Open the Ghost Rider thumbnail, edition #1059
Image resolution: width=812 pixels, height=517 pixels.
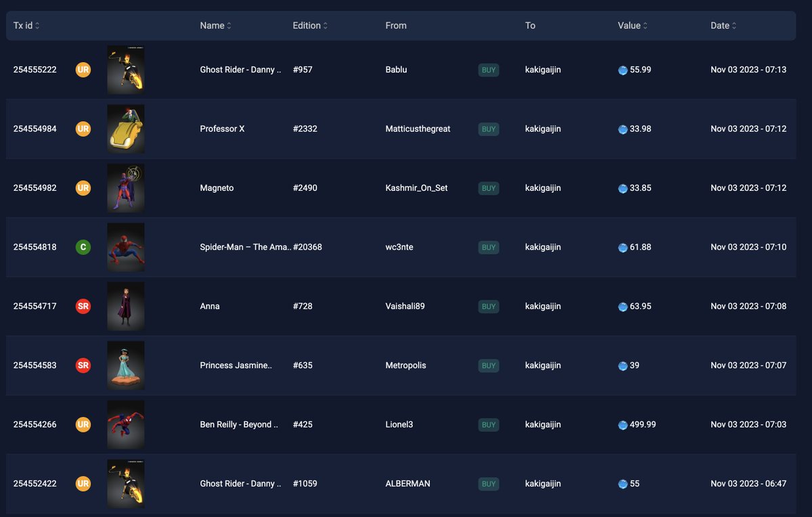[126, 484]
